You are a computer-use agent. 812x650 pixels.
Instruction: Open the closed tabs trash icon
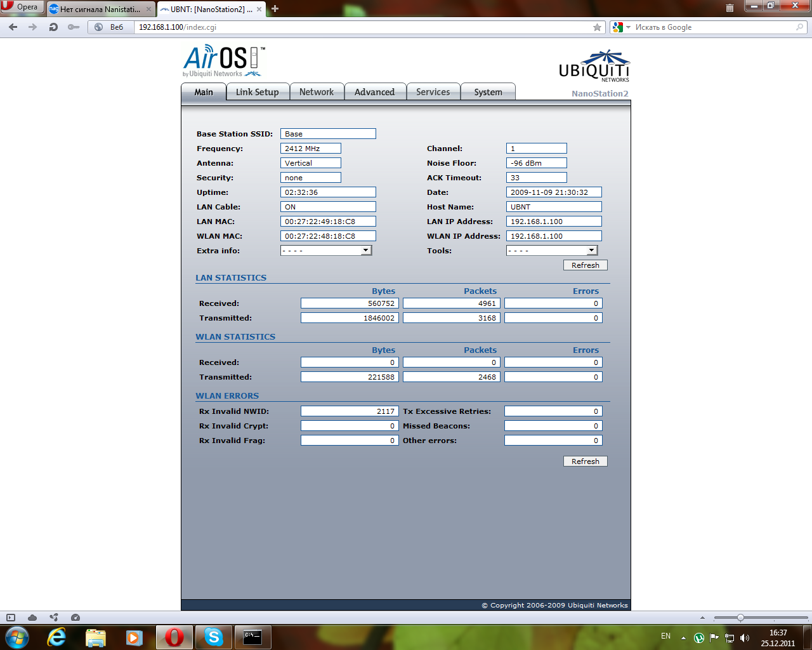coord(730,8)
